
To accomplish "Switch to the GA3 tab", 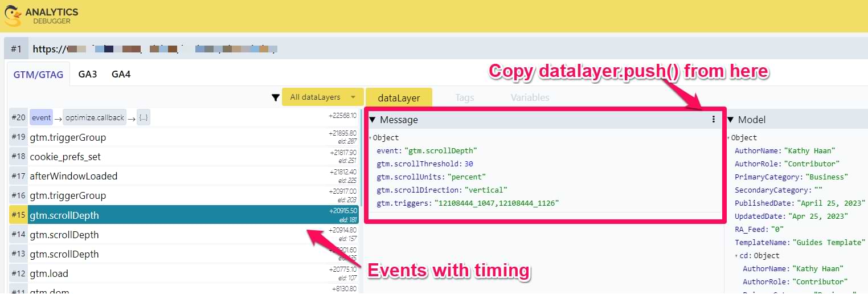I will click(x=88, y=74).
